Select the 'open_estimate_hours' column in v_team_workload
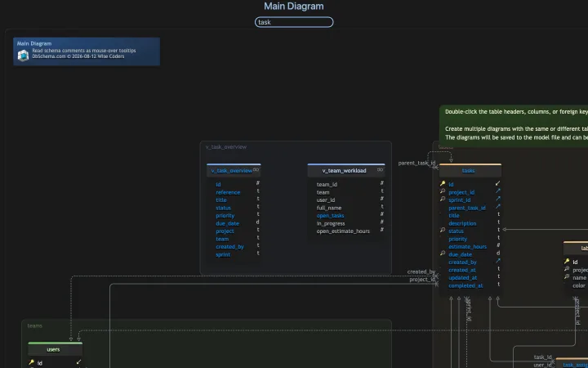This screenshot has width=588, height=368. (x=343, y=231)
